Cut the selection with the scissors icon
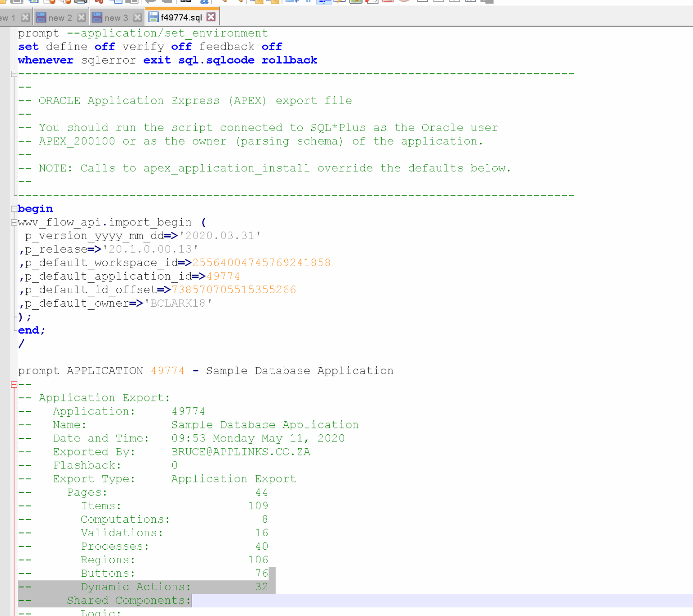 pos(99,3)
